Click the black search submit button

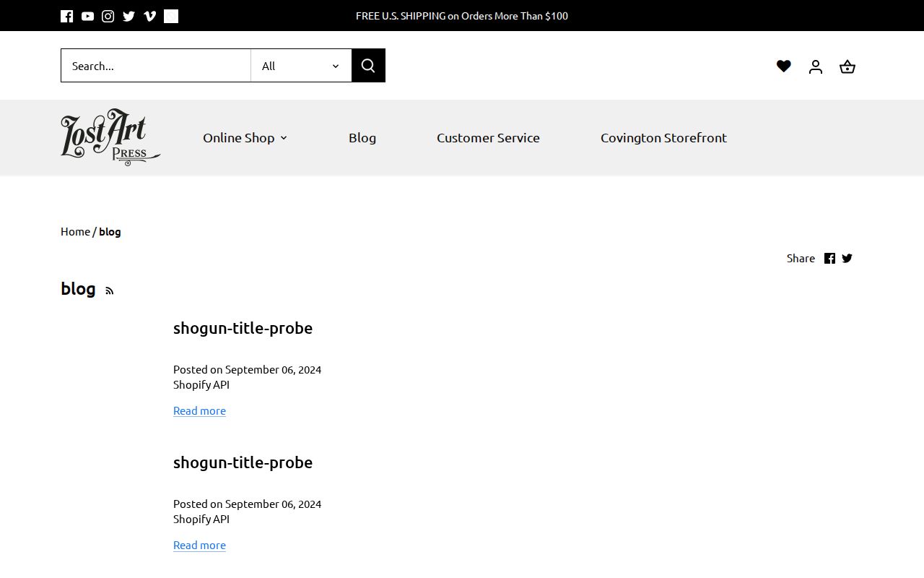pyautogui.click(x=368, y=65)
